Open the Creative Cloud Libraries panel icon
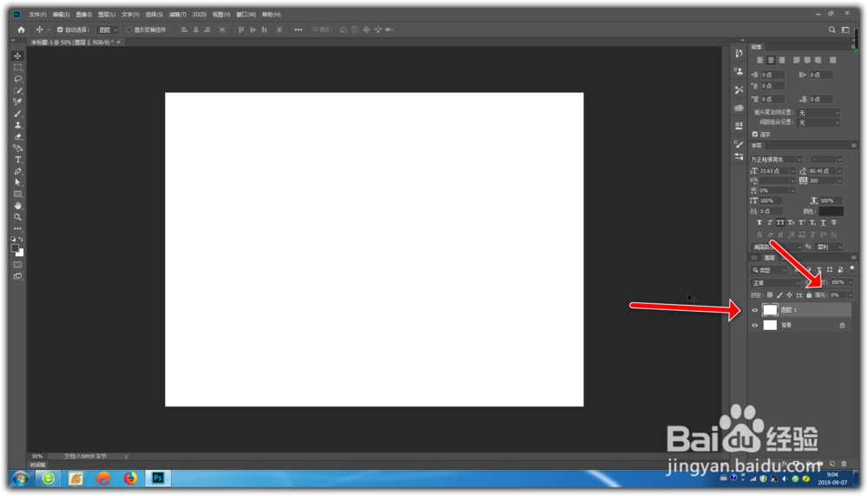Screen dimensions: 868x496 click(x=739, y=108)
